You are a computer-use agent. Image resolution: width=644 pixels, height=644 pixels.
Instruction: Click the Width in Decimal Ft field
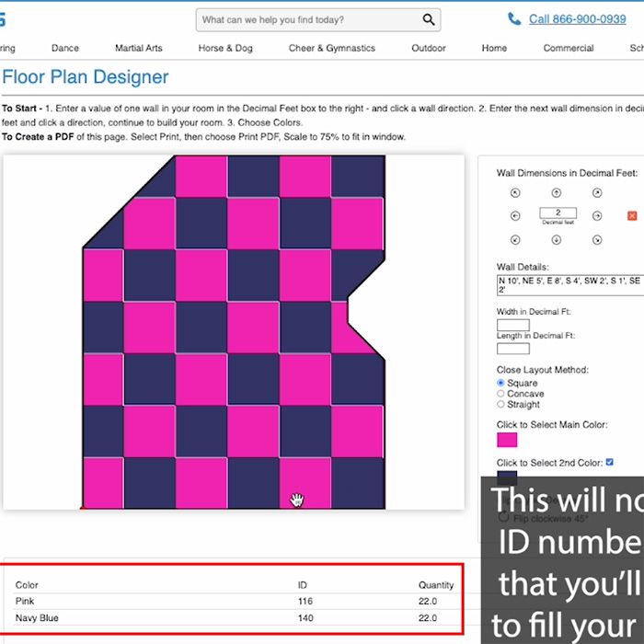513,325
